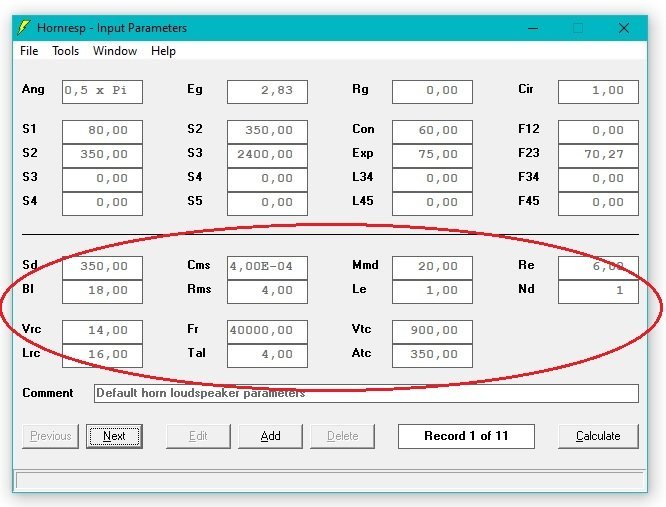Click the Vtc field with 900,00
The width and height of the screenshot is (666, 507).
pos(432,332)
